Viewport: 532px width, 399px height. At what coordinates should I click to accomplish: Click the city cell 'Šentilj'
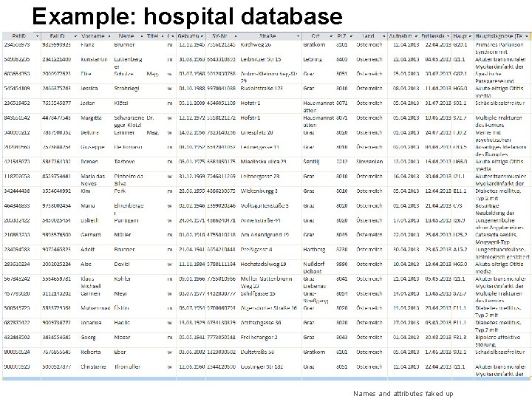[311, 162]
